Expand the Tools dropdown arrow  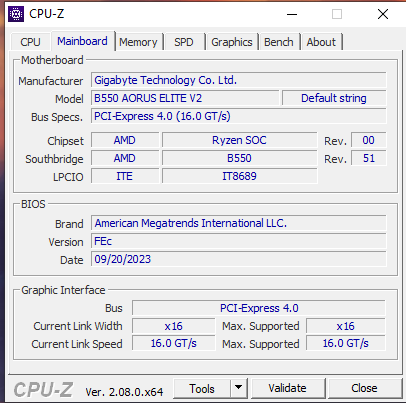pos(238,388)
